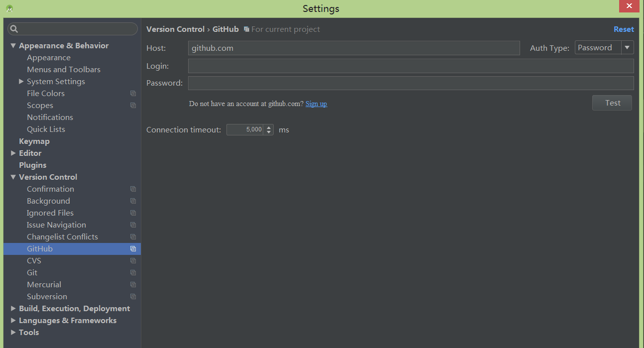Viewport: 644px width, 348px height.
Task: Click the project icon next to Changelist Conflicts
Action: (x=133, y=237)
